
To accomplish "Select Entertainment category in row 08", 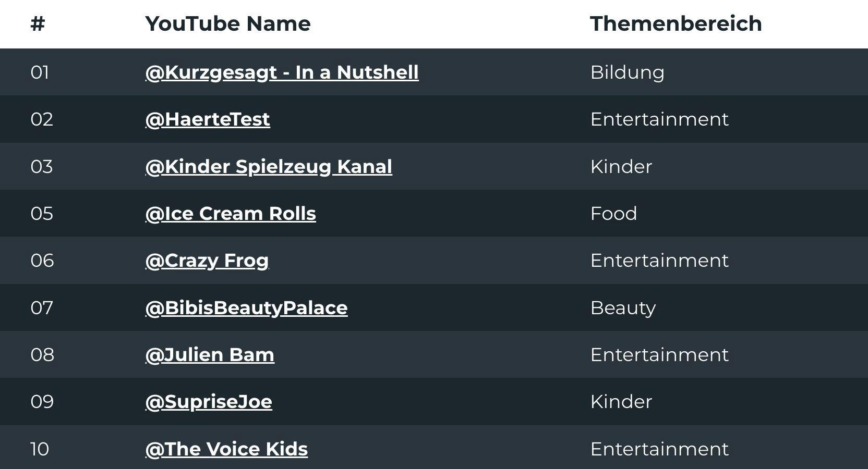I will click(x=659, y=355).
